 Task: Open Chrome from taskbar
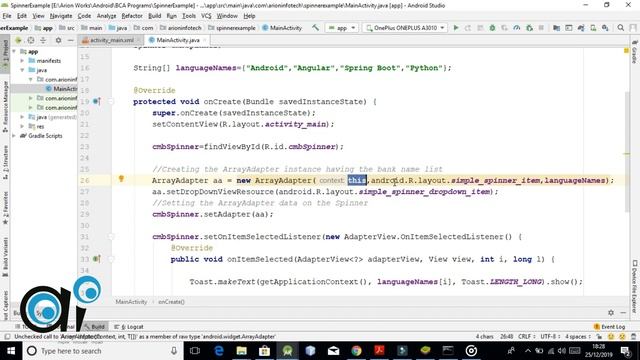click(356, 351)
